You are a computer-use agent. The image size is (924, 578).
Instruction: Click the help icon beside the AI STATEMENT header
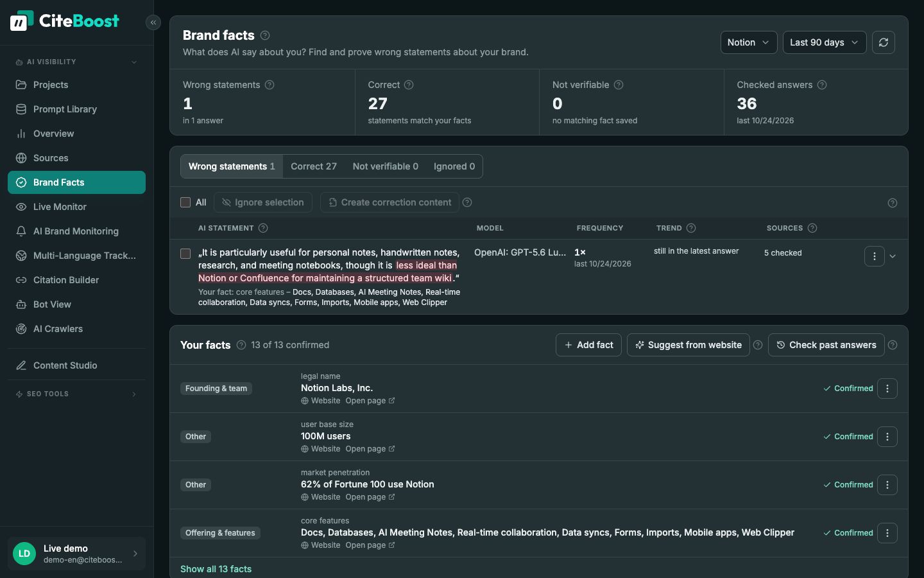coord(263,228)
